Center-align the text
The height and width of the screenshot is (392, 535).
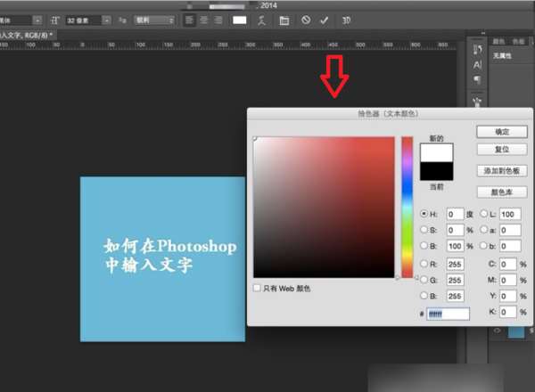203,20
